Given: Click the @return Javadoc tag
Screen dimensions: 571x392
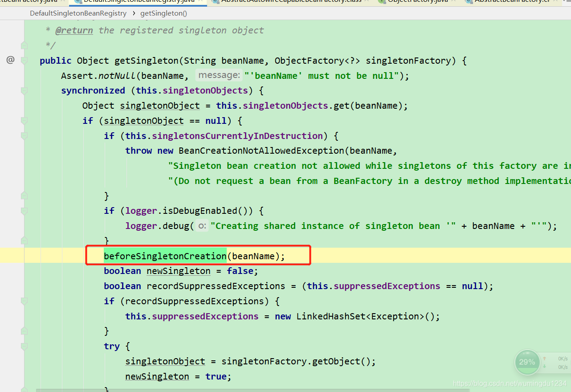Looking at the screenshot, I should (x=74, y=30).
